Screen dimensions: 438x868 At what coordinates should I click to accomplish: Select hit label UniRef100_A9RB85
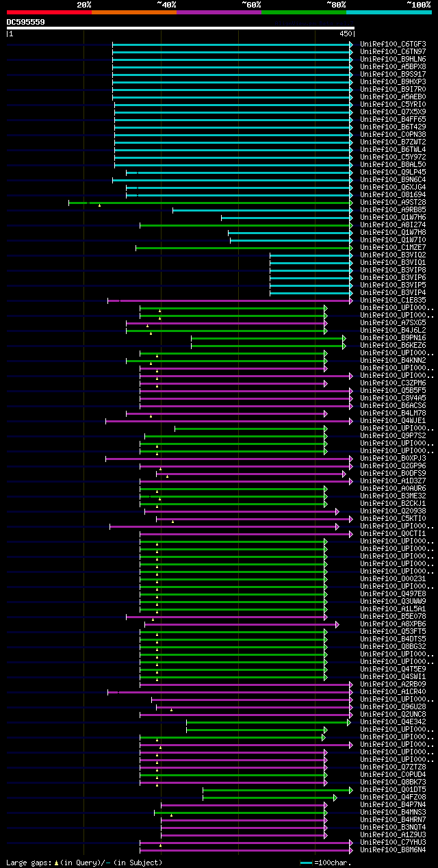tap(393, 210)
